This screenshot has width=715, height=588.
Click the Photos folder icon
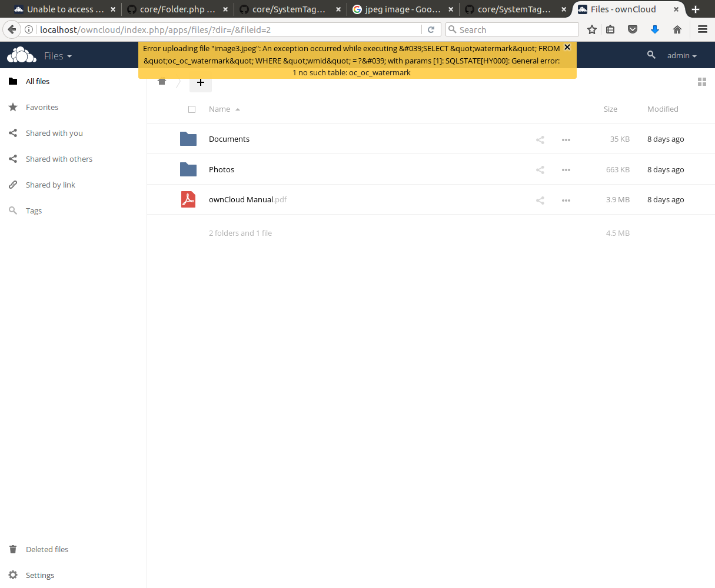(x=188, y=169)
